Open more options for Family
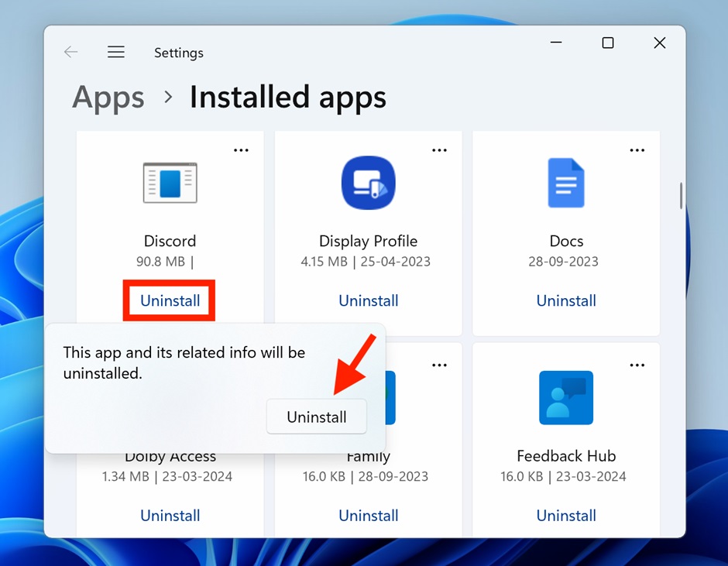728x566 pixels. point(439,365)
